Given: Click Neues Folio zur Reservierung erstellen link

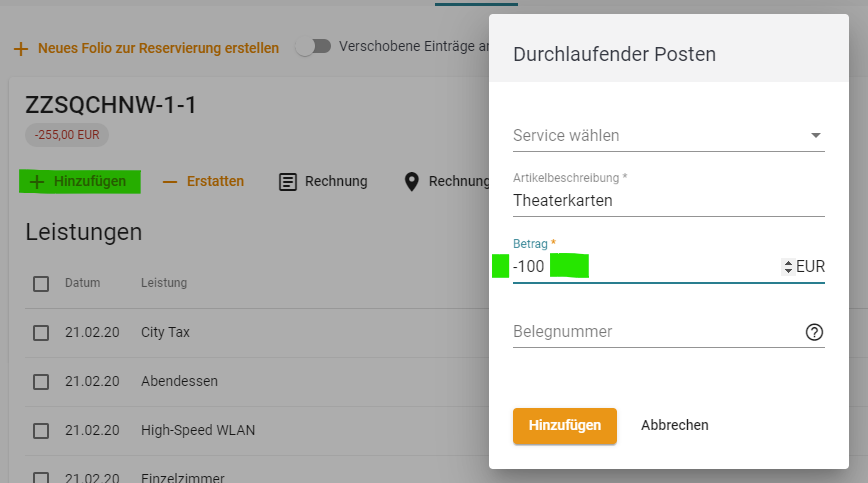Looking at the screenshot, I should [158, 48].
